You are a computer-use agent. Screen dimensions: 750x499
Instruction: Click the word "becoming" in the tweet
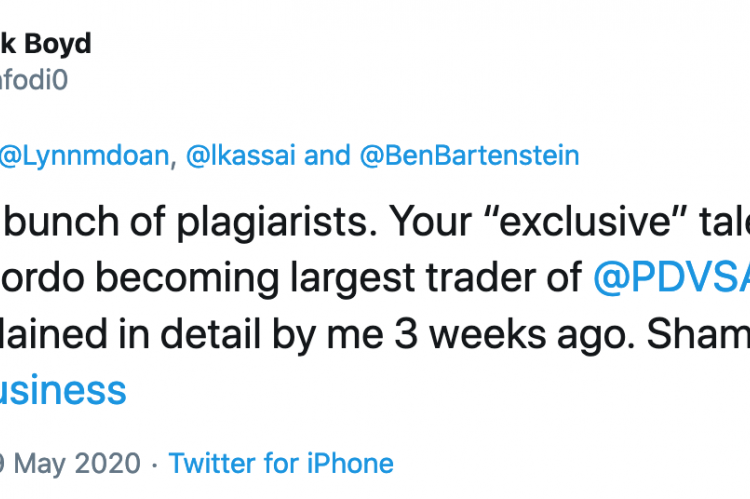(x=187, y=278)
